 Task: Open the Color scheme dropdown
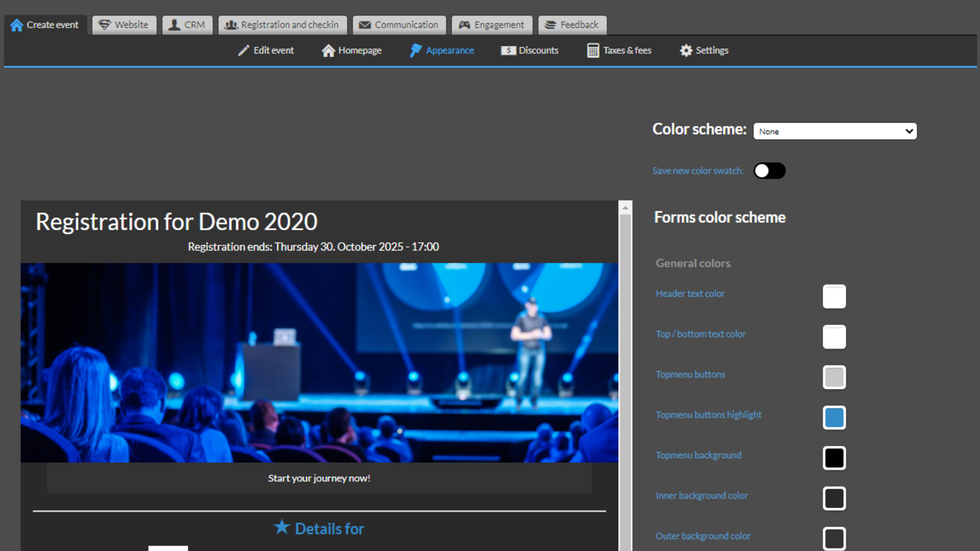(835, 131)
